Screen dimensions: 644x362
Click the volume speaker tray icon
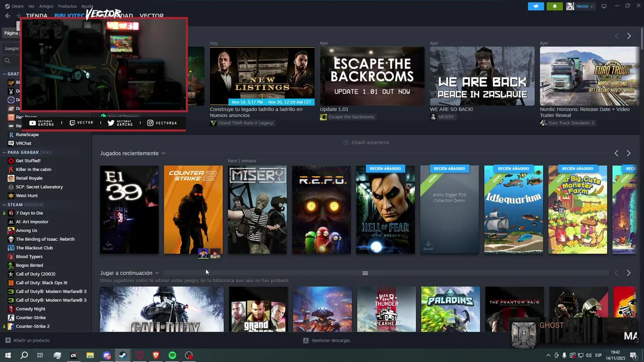coord(588,355)
